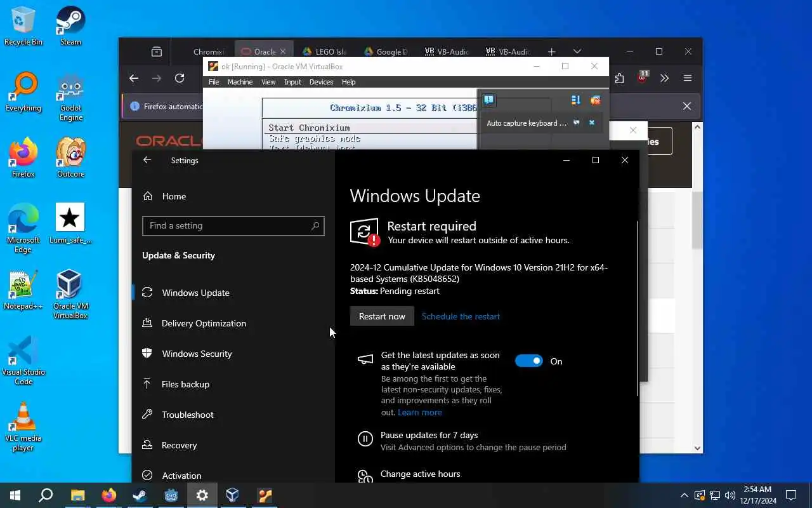Open VirtualBox File menu
The width and height of the screenshot is (812, 508).
point(214,82)
